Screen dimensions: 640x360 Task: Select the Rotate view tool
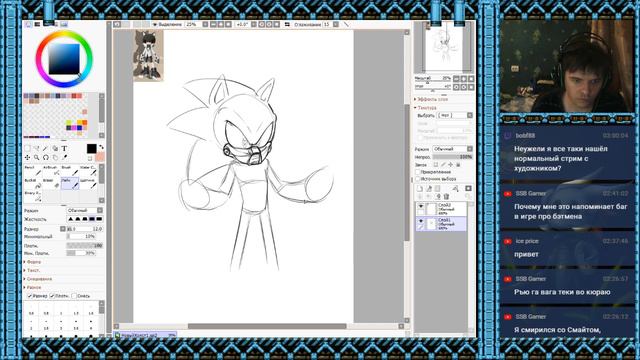(x=45, y=158)
